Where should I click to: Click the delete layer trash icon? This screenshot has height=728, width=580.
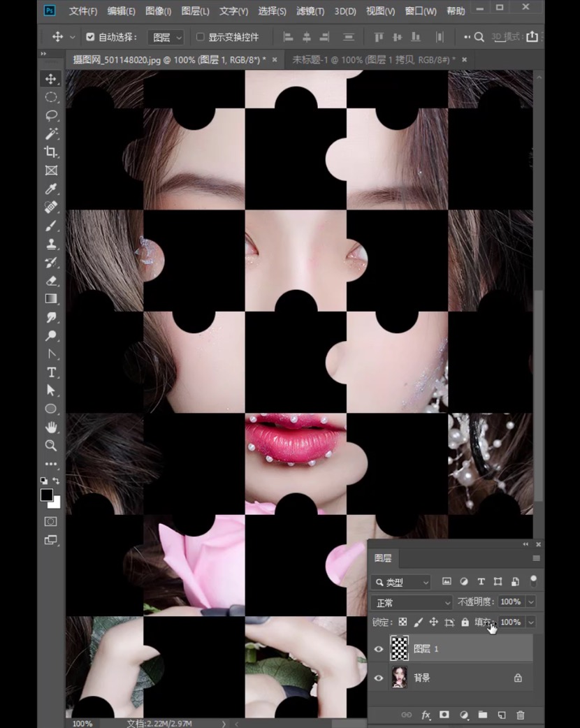click(x=520, y=715)
